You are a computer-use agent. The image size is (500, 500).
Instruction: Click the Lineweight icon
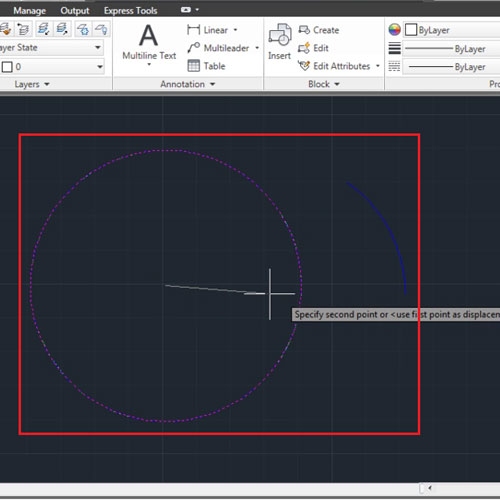pyautogui.click(x=394, y=48)
